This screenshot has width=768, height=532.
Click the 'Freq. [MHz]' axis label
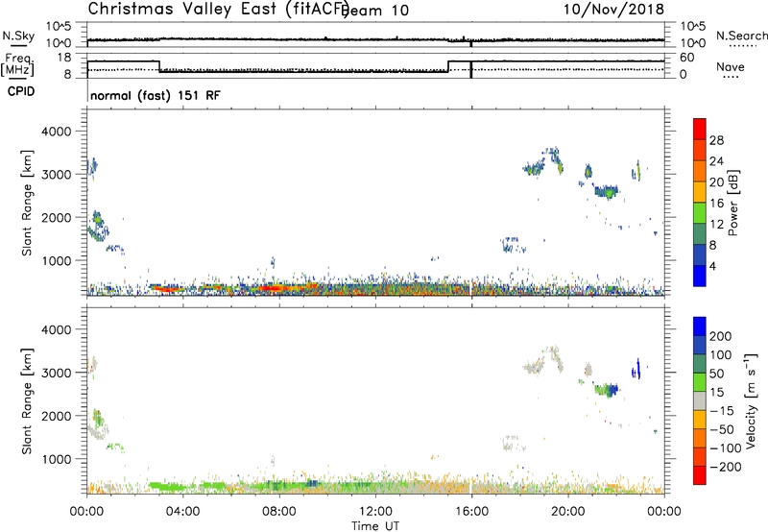tap(17, 64)
